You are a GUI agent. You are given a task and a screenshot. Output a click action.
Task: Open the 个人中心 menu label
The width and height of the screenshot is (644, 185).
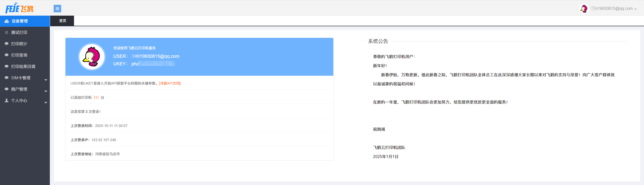pyautogui.click(x=19, y=100)
